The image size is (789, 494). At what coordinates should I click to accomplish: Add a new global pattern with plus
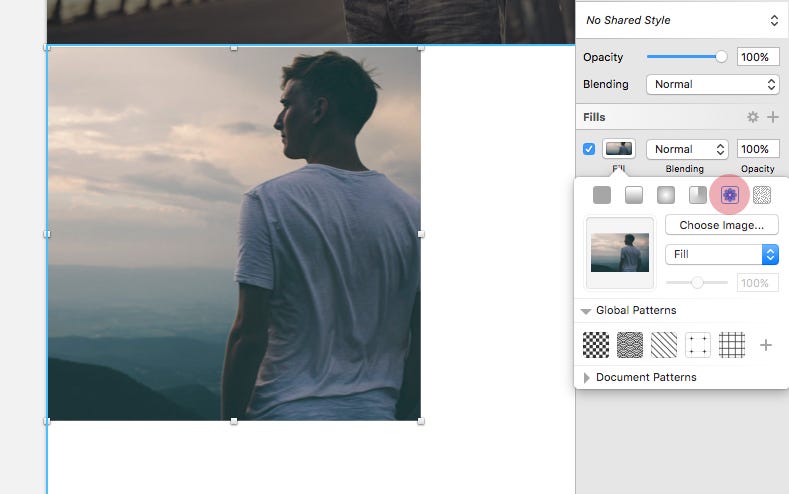[x=765, y=345]
